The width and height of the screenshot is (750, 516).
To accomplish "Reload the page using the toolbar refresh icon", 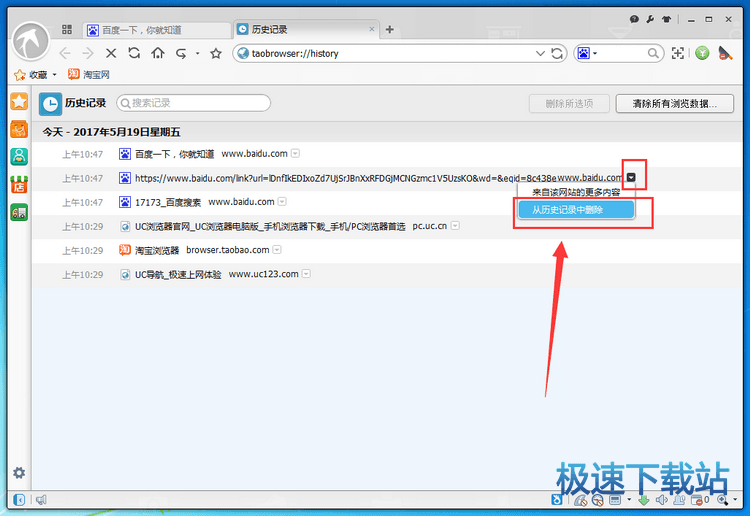I will [134, 53].
